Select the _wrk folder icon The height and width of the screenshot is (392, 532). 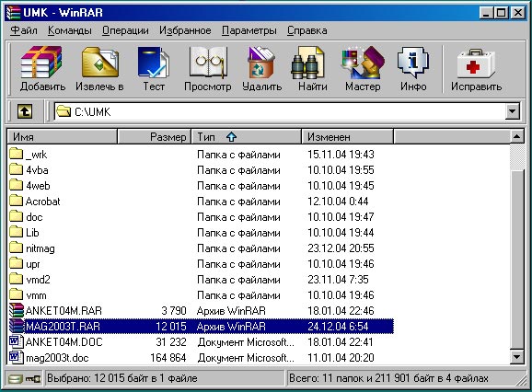(x=16, y=154)
